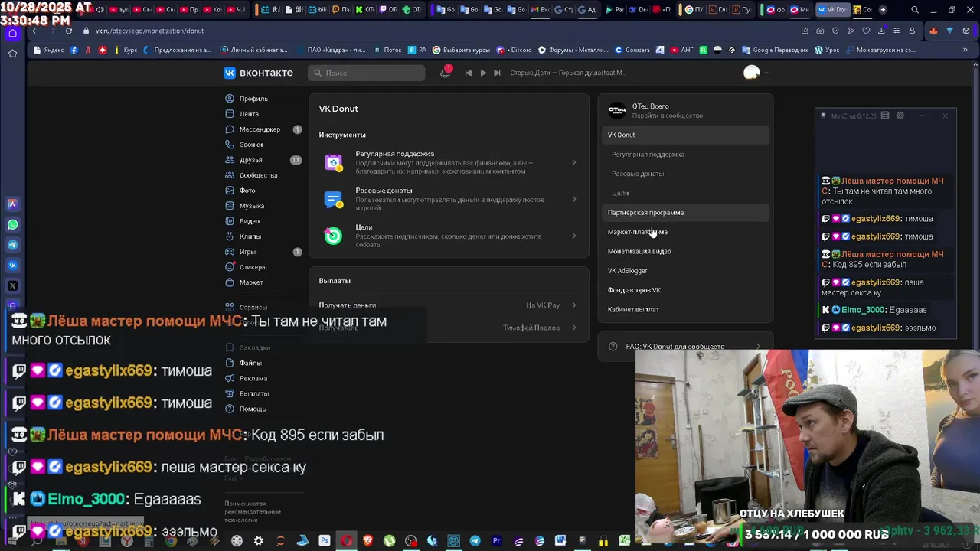Play the current VK music track
The width and height of the screenshot is (980, 551).
point(483,73)
